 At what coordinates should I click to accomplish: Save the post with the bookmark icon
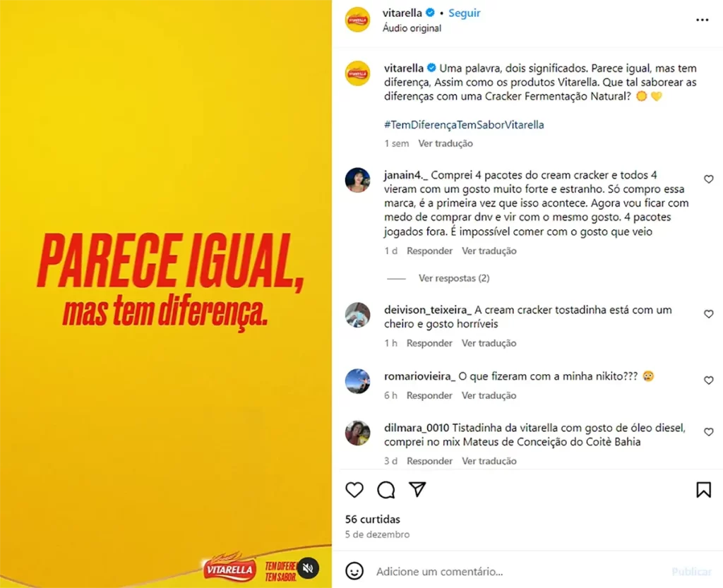coord(703,489)
